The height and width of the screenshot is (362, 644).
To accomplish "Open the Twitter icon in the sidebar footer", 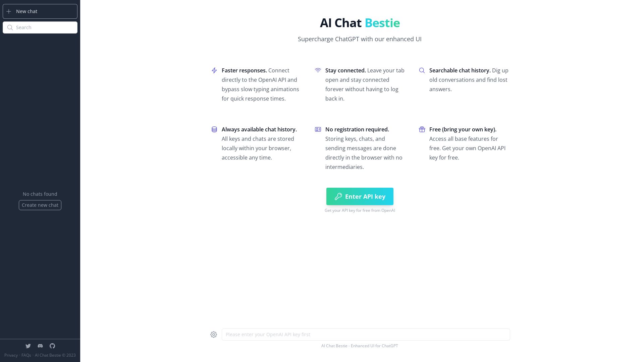I will (28, 346).
